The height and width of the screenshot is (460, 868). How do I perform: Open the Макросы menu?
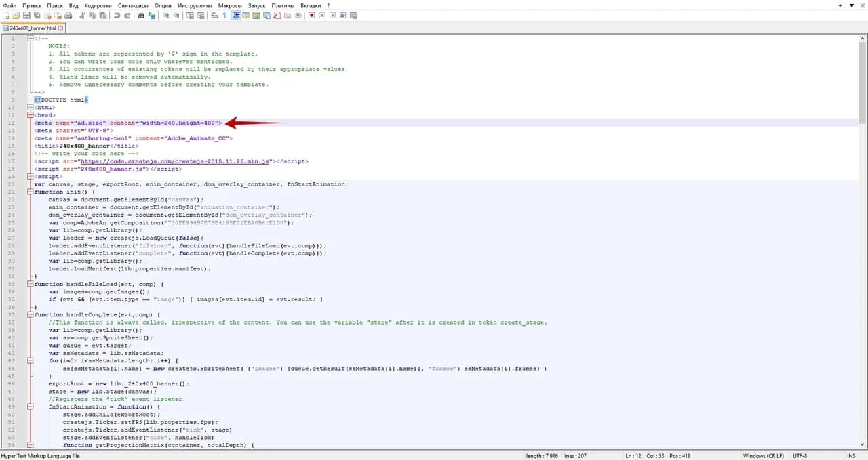click(229, 5)
